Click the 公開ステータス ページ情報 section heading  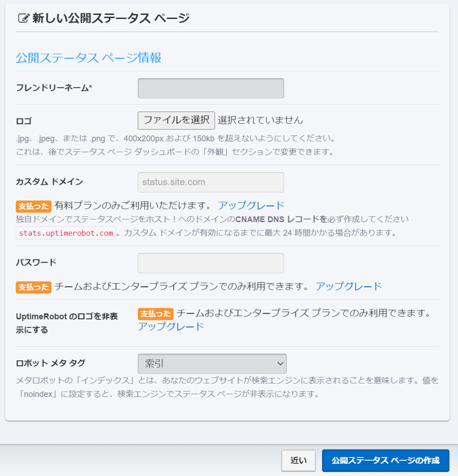(89, 58)
